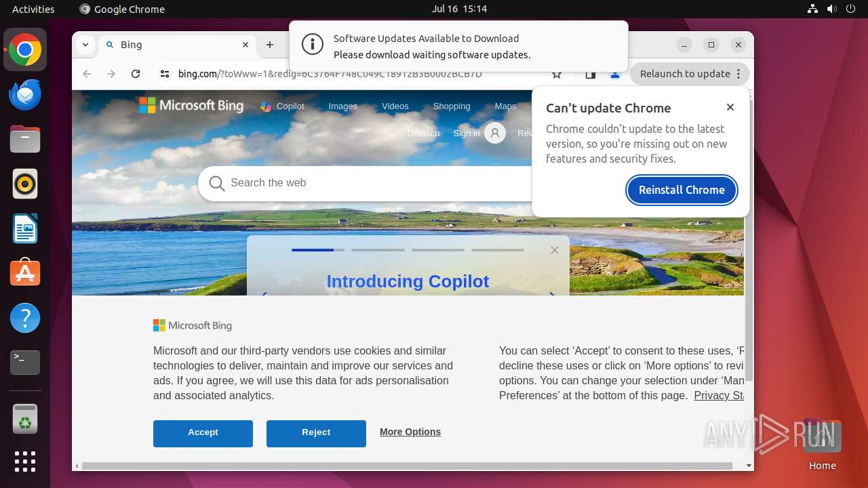Viewport: 868px width, 488px height.
Task: Open the Home folder desktop icon
Action: coord(822,444)
